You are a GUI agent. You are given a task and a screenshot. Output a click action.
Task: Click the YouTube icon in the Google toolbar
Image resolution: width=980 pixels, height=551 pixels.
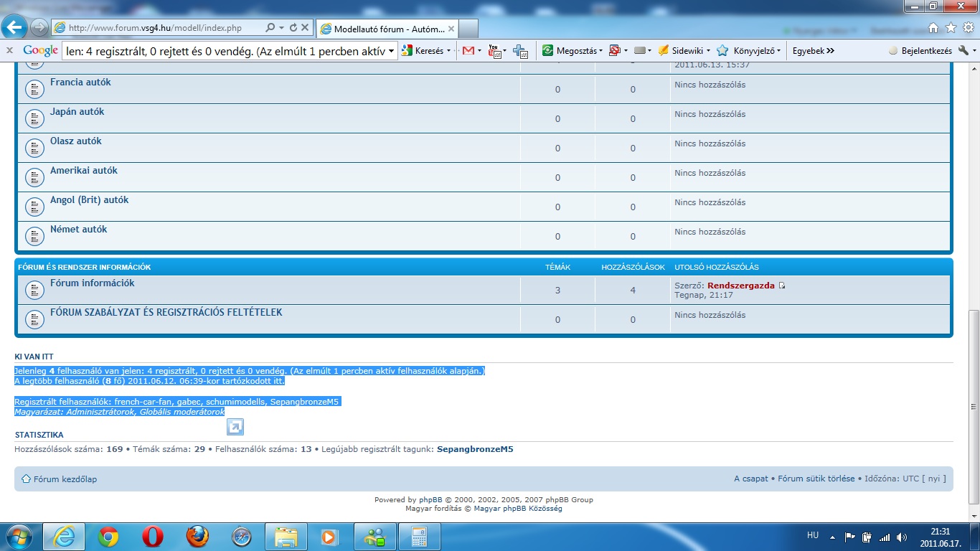click(494, 51)
